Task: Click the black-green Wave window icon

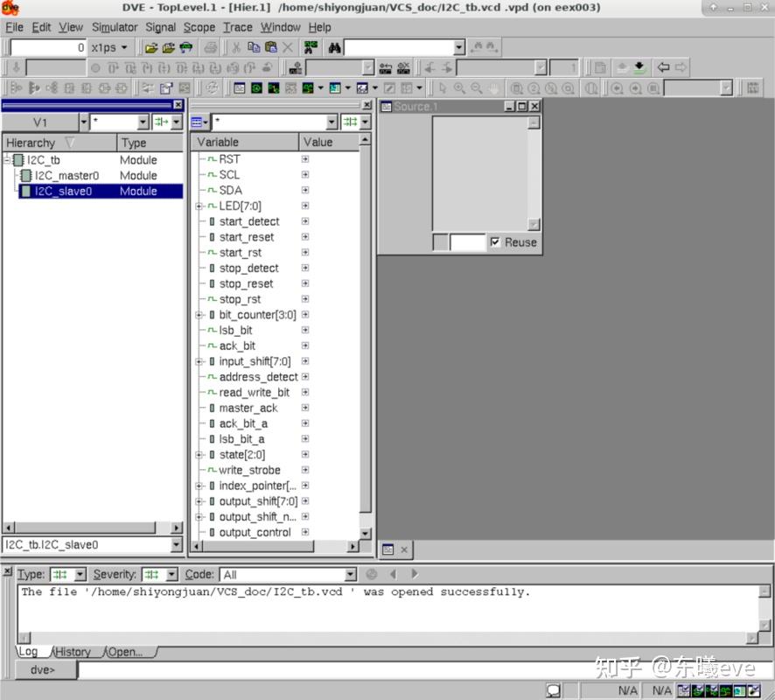Action: coord(273,88)
